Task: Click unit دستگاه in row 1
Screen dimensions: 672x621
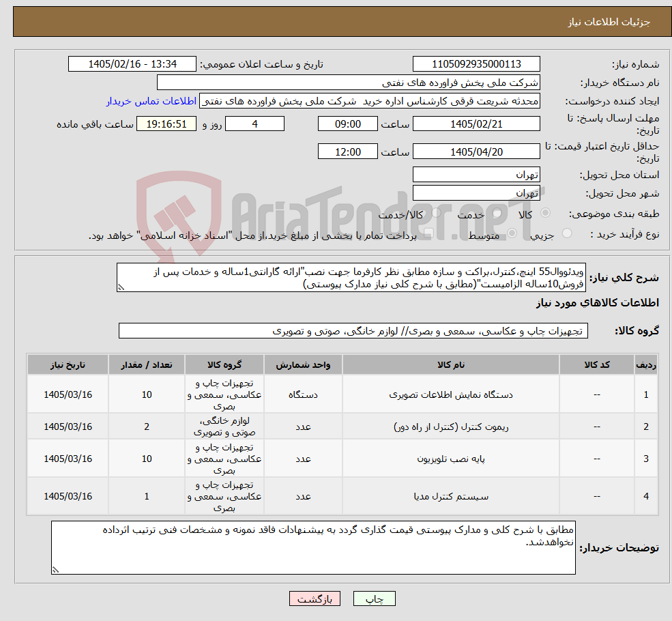Action: click(303, 394)
